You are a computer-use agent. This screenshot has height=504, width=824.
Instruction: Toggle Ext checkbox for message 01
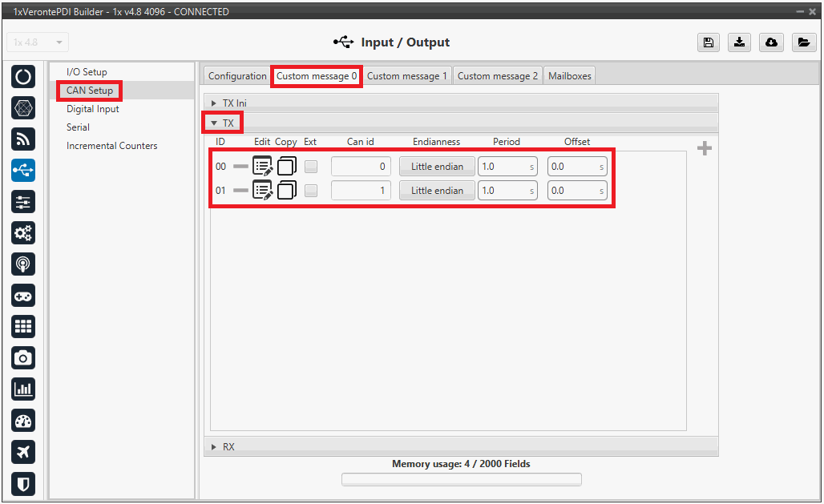point(311,191)
